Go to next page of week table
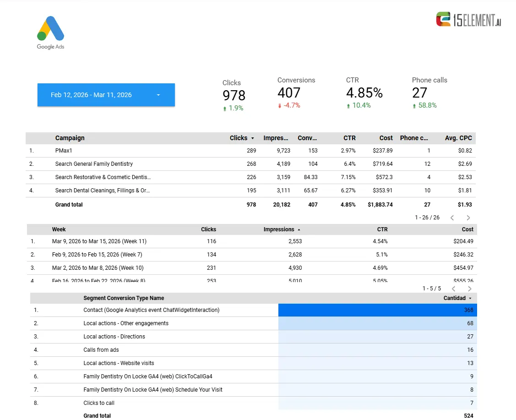516x420 pixels. coord(470,289)
